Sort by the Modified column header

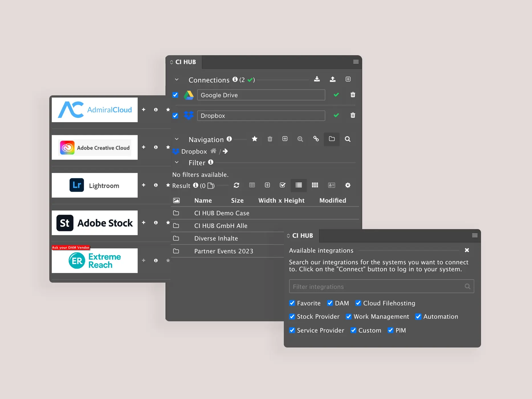333,200
